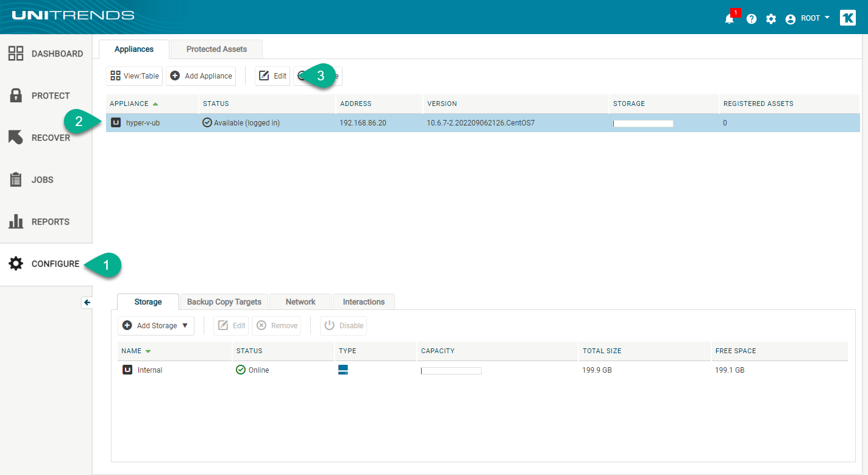This screenshot has height=475, width=868.
Task: Open the notifications bell icon
Action: [729, 19]
